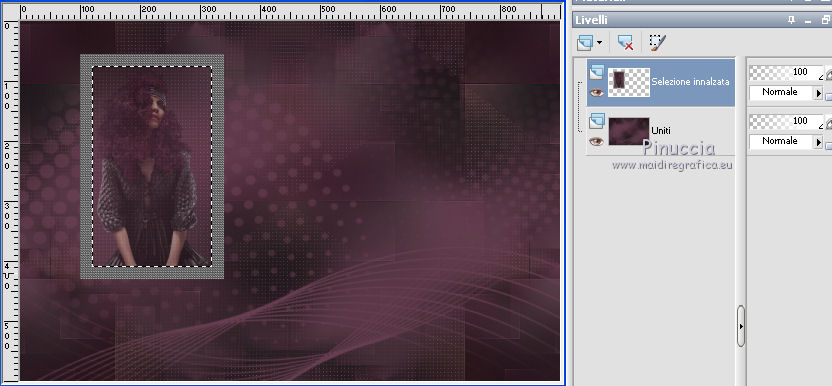Adjust opacity slider of Selezione innalzata layer
The image size is (832, 386).
coord(786,72)
